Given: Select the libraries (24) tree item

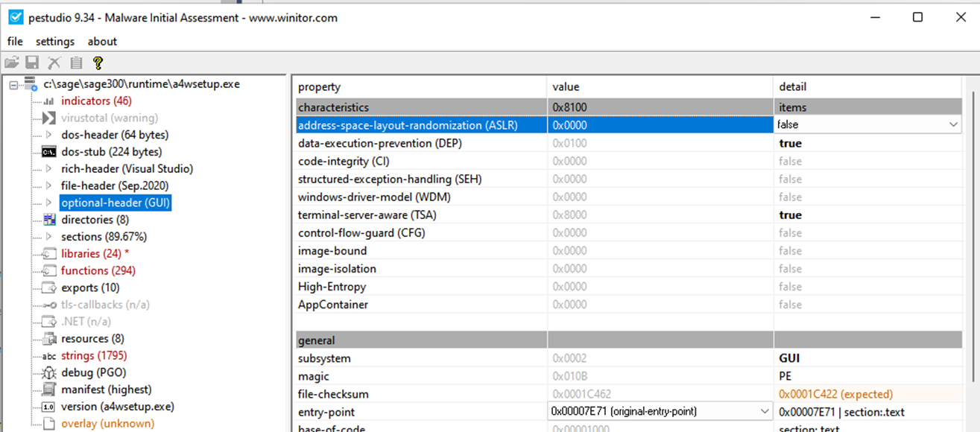Looking at the screenshot, I should [x=90, y=254].
